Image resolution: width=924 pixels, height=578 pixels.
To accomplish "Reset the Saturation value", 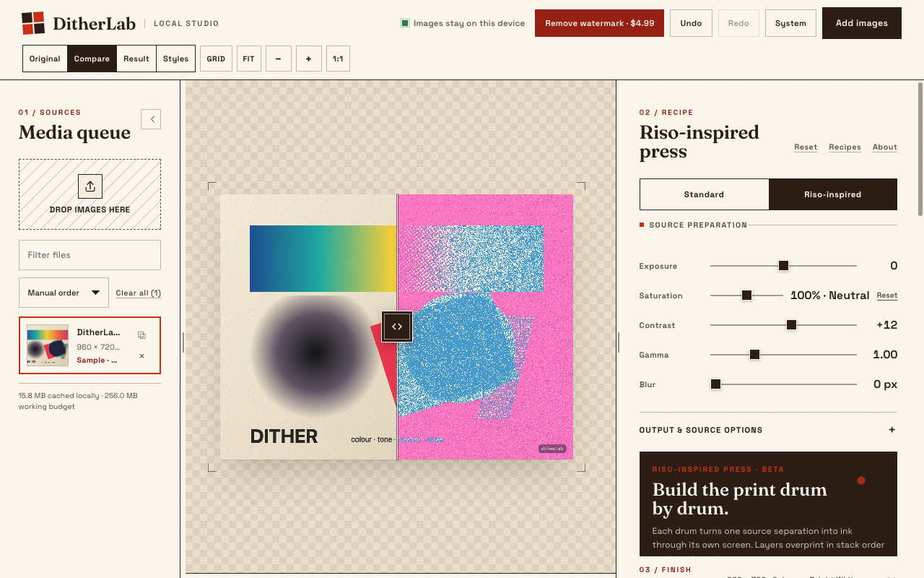I will (887, 296).
